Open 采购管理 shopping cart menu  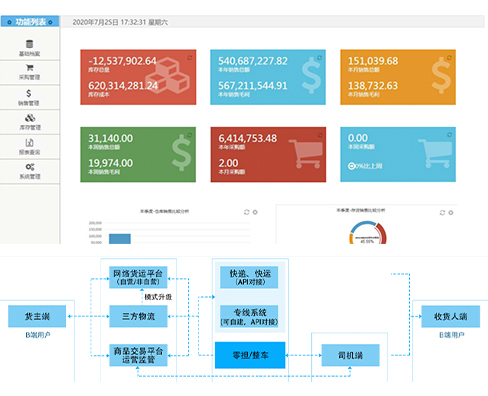pos(30,68)
